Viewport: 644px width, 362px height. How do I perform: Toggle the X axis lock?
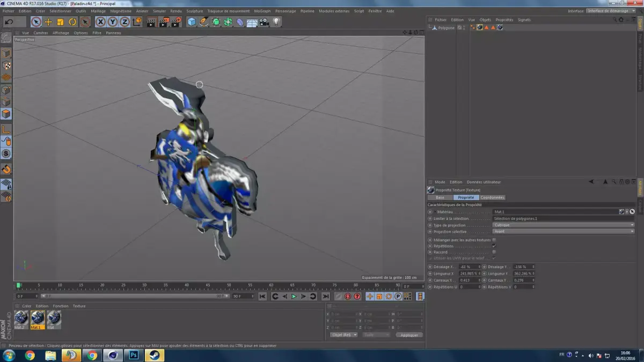click(100, 22)
